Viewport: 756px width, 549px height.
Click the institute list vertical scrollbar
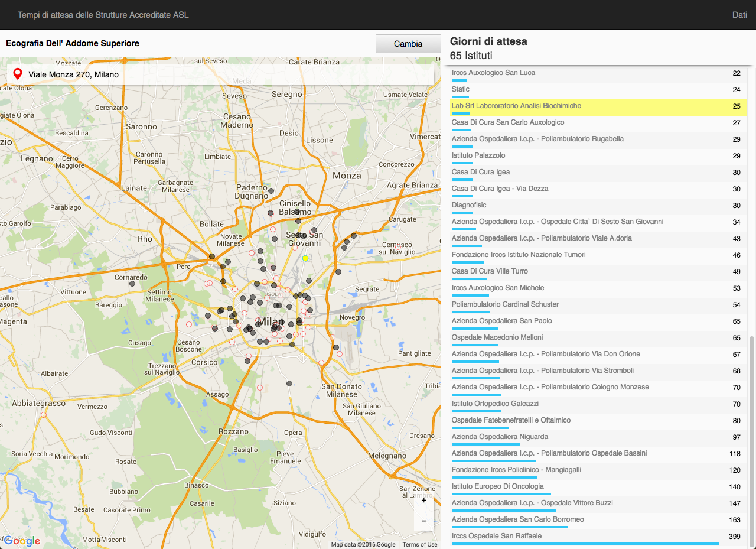751,440
